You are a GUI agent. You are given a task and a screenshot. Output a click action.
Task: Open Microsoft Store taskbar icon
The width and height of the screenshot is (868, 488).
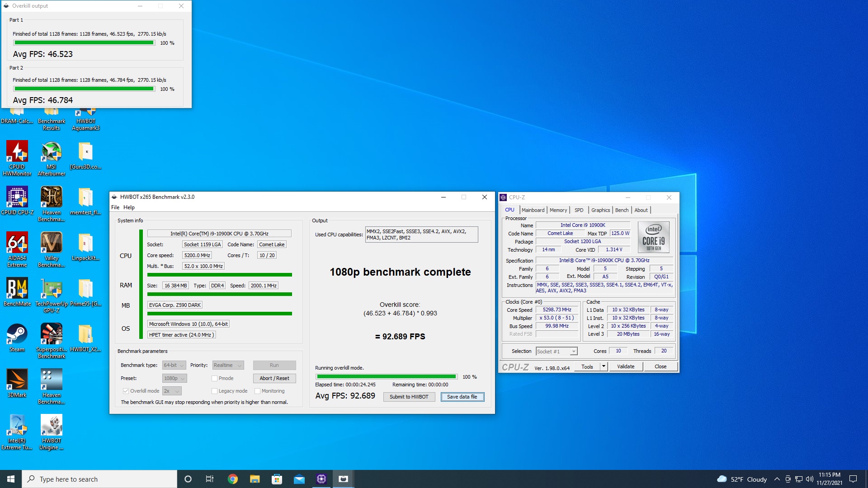[277, 479]
